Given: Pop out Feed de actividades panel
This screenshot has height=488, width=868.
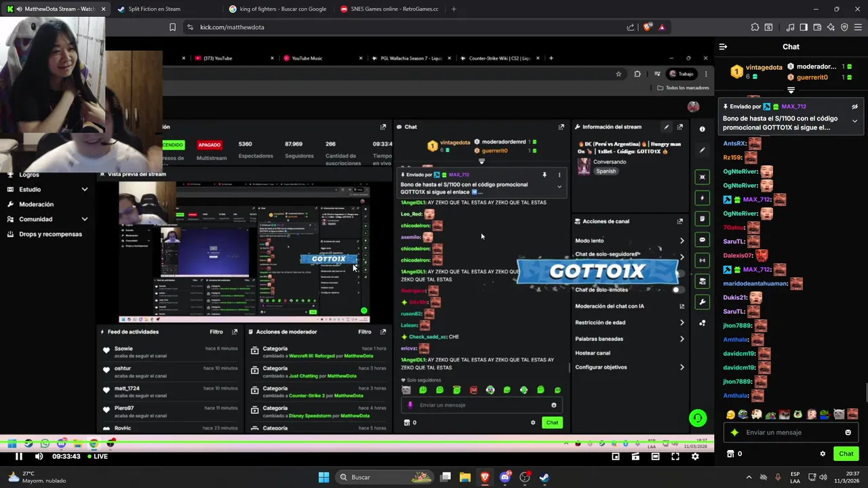Looking at the screenshot, I should [x=235, y=332].
